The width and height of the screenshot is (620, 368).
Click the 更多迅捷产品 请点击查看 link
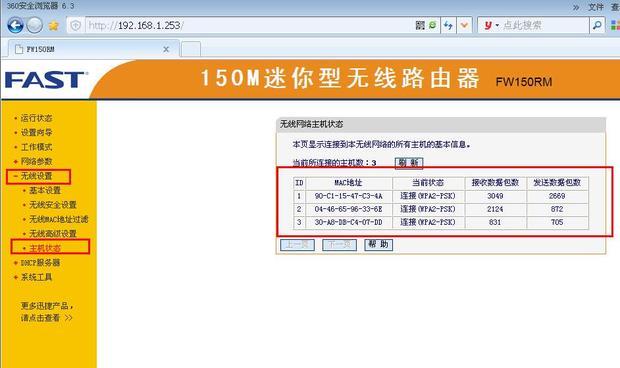coord(47,312)
